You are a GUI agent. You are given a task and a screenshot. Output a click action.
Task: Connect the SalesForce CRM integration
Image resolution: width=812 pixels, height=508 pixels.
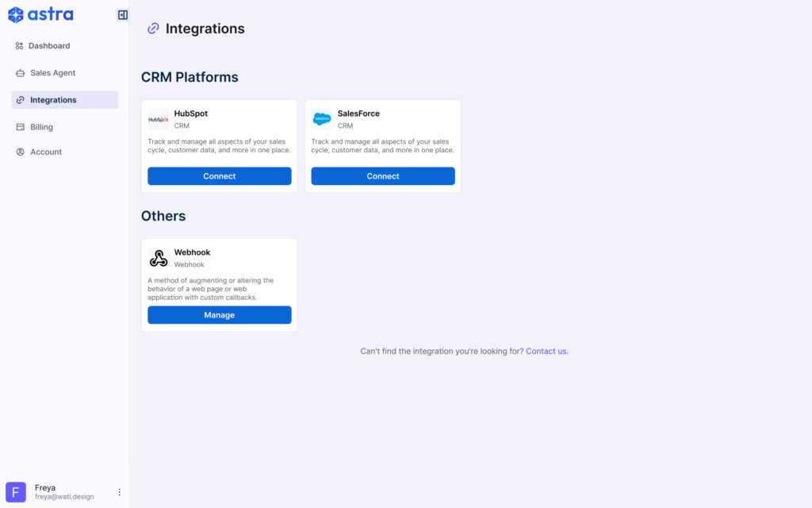(x=382, y=176)
